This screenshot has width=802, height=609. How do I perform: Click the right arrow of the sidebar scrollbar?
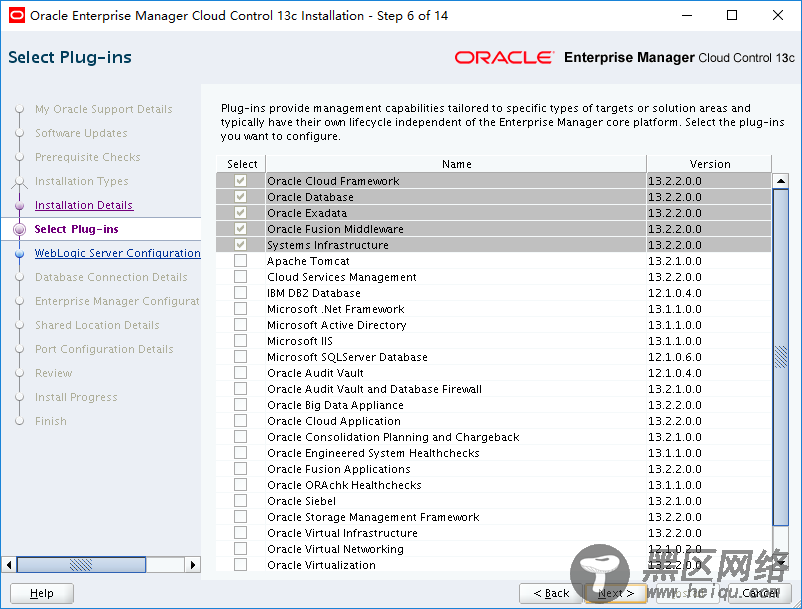click(x=192, y=565)
